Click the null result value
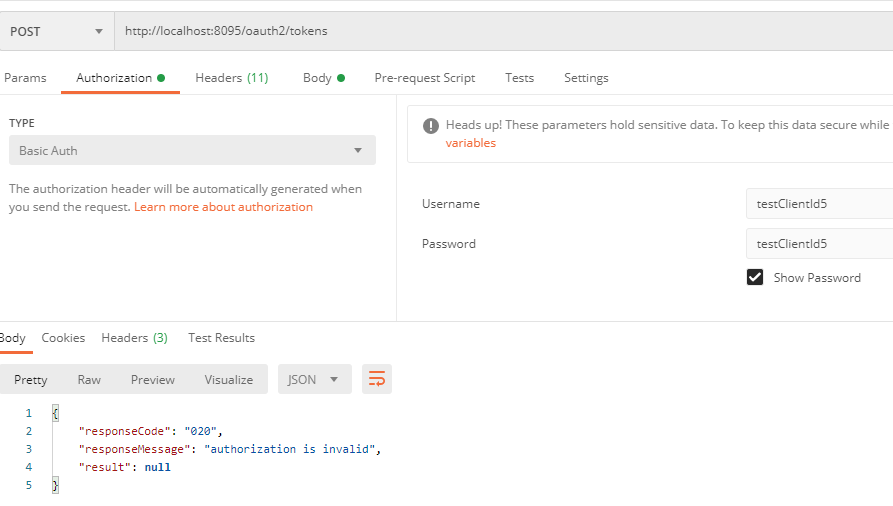This screenshot has height=506, width=893. [x=157, y=467]
